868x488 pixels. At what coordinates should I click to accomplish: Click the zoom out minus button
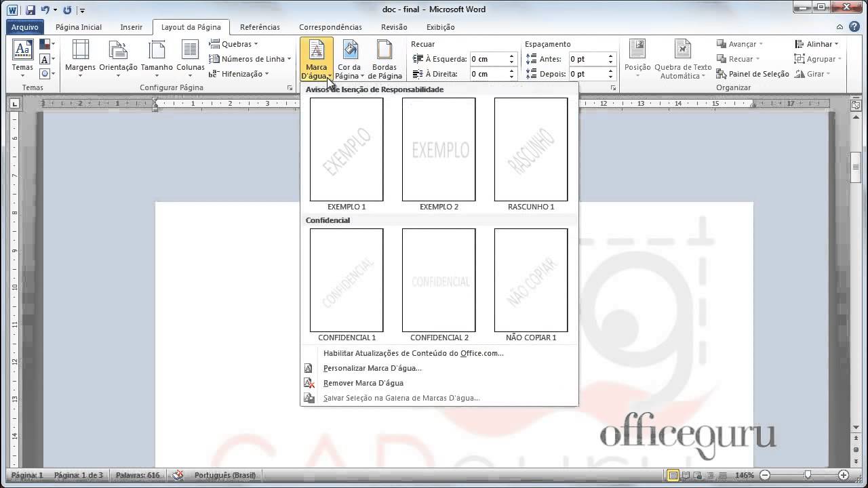click(766, 475)
